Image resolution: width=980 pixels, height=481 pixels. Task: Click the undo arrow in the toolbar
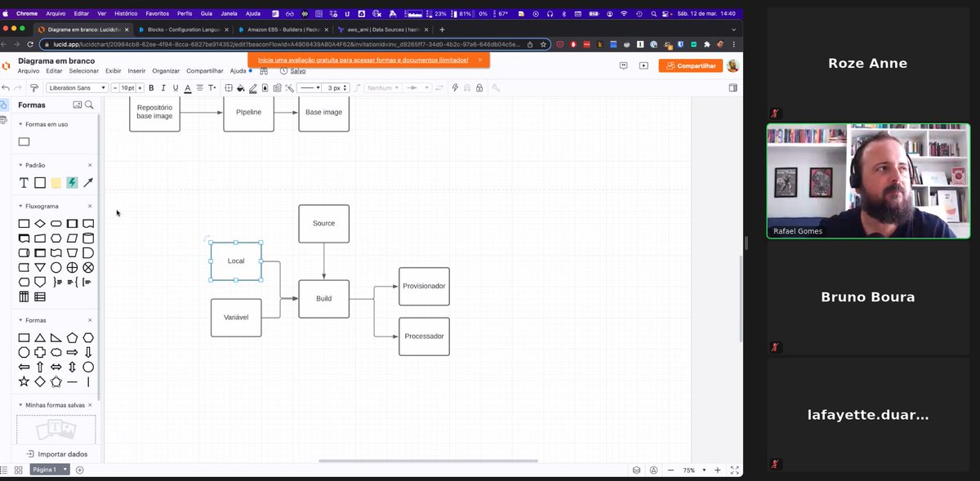click(x=6, y=87)
